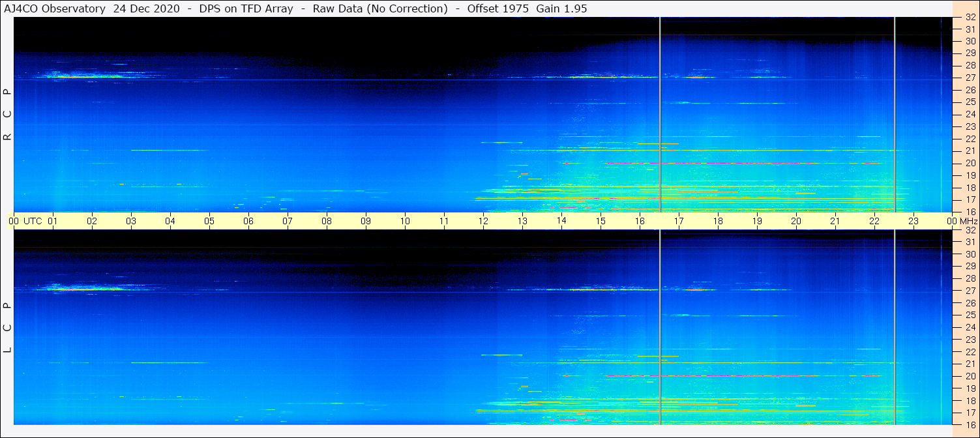Click green vertical marker near 22:30 in LCP panel

click(x=895, y=327)
